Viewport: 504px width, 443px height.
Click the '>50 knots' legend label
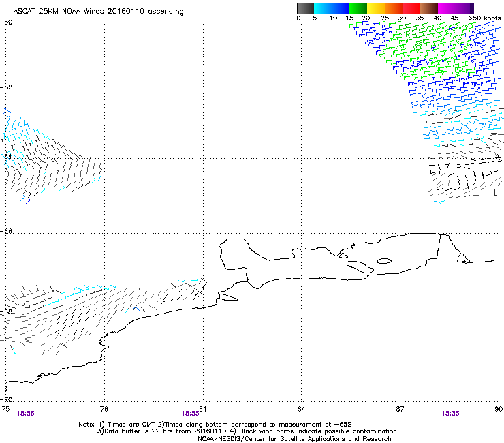484,18
